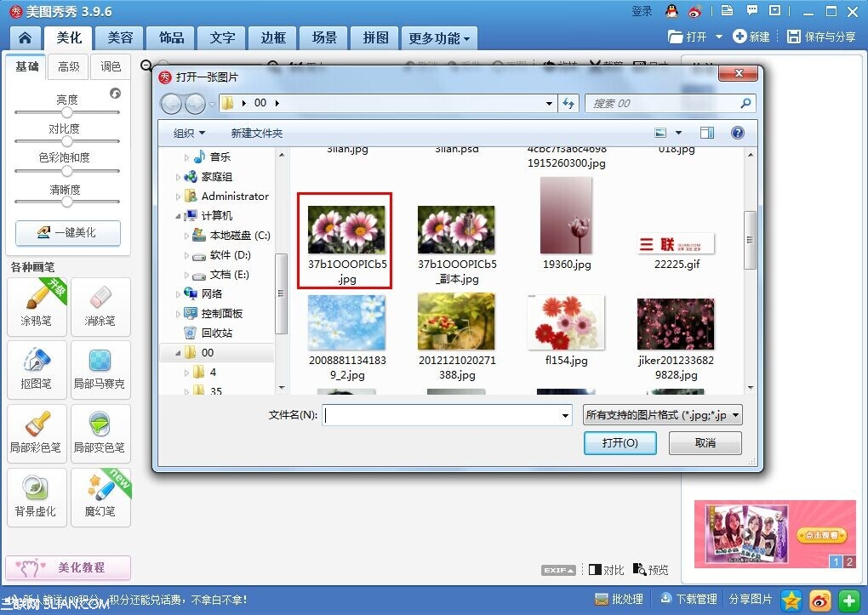The height and width of the screenshot is (615, 868).
Task: Click the 清晰度 sharpness slider handle
Action: coord(67,202)
